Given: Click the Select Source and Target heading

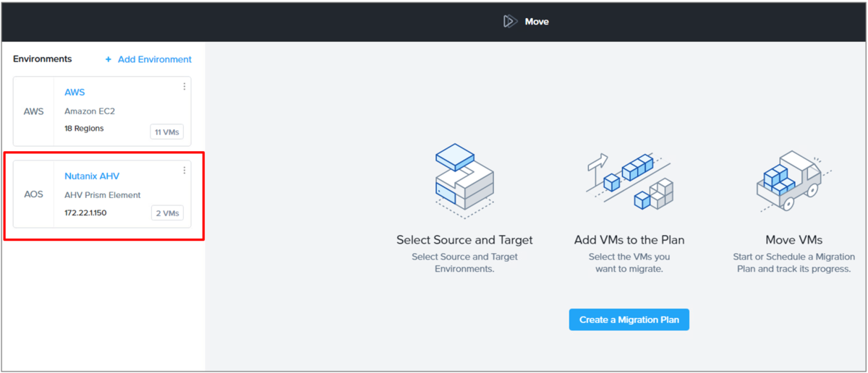Looking at the screenshot, I should pos(464,240).
